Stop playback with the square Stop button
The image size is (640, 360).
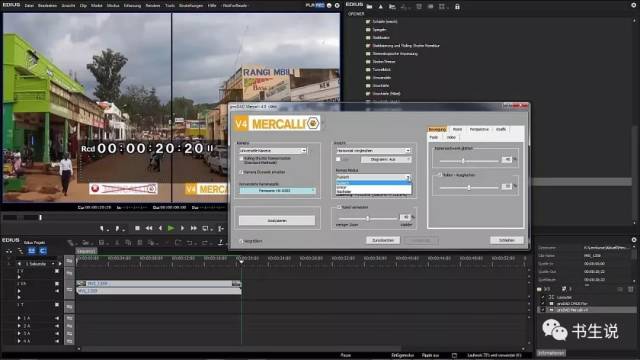point(138,228)
